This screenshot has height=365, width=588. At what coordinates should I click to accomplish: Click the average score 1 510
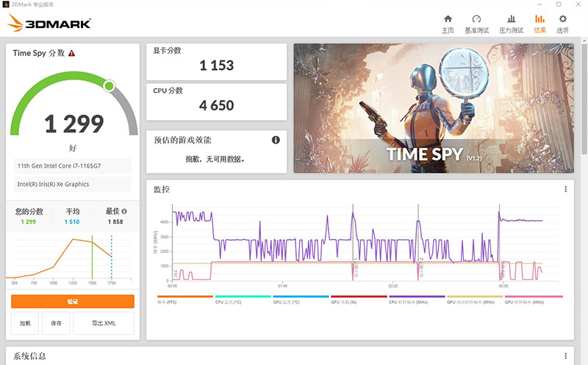(72, 222)
